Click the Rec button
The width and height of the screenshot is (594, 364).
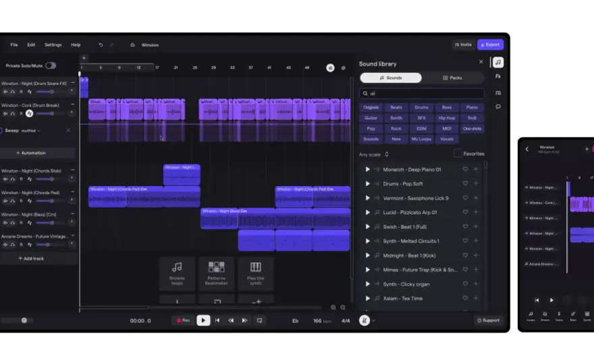tap(183, 320)
